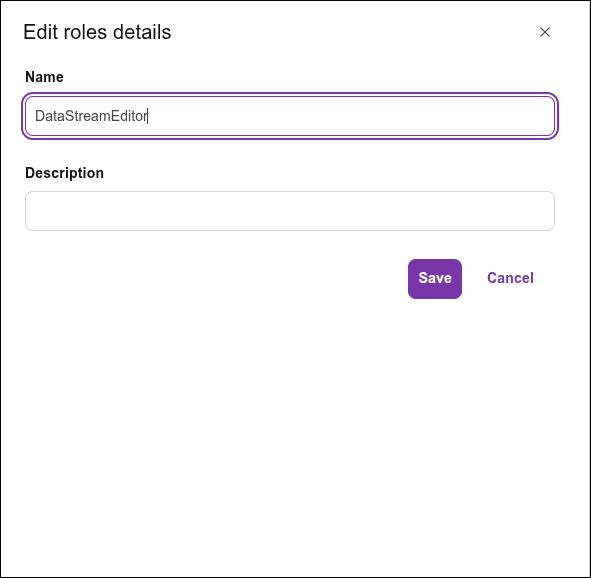Close the Edit roles details dialog
This screenshot has width=591, height=578.
(x=545, y=32)
